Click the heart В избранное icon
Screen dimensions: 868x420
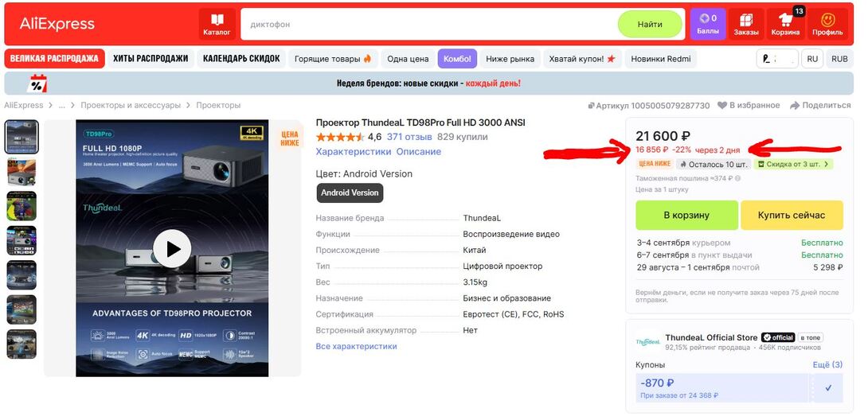(721, 106)
